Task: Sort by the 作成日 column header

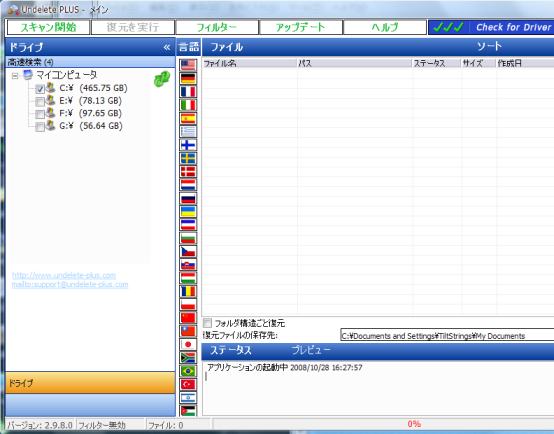Action: tap(525, 63)
